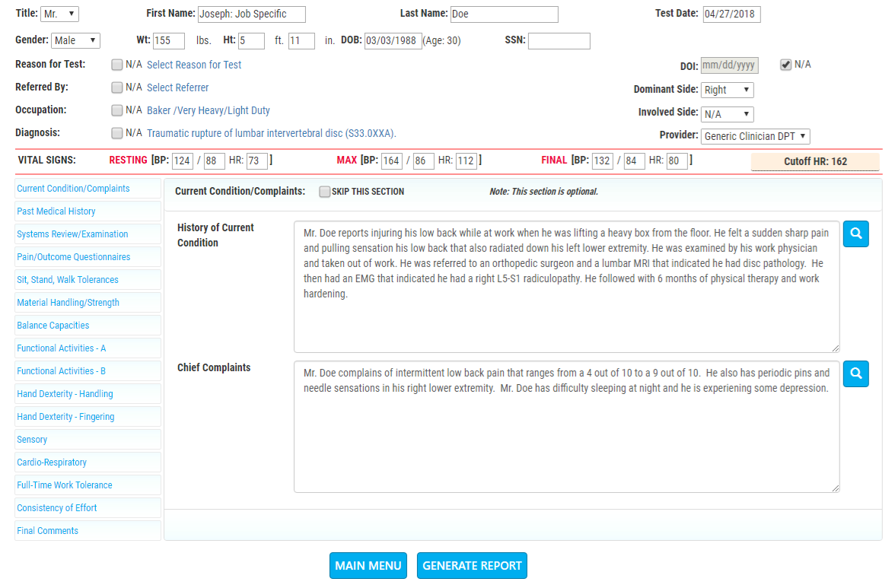Click the Final diastolic BP field
Screen dimensions: 895x588
tap(634, 161)
